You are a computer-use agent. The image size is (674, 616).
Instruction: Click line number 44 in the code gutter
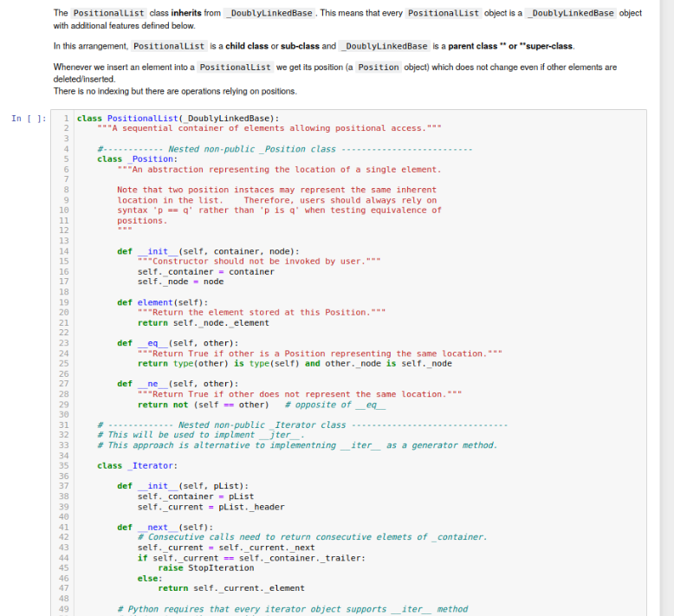pyautogui.click(x=63, y=559)
